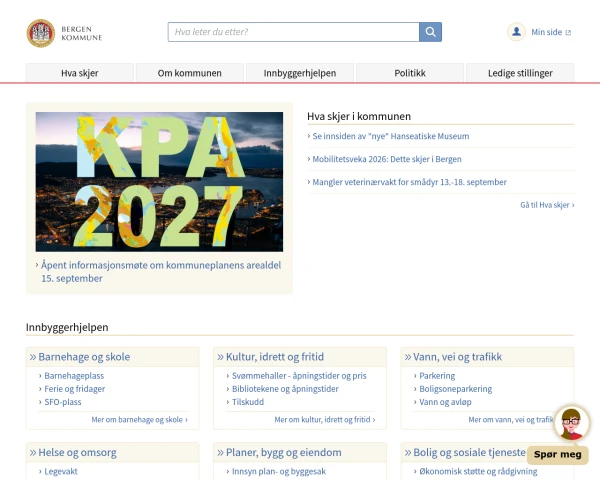Follow 'Mer om barnehage og skole'
Screen dimensions: 600x480
(139, 420)
